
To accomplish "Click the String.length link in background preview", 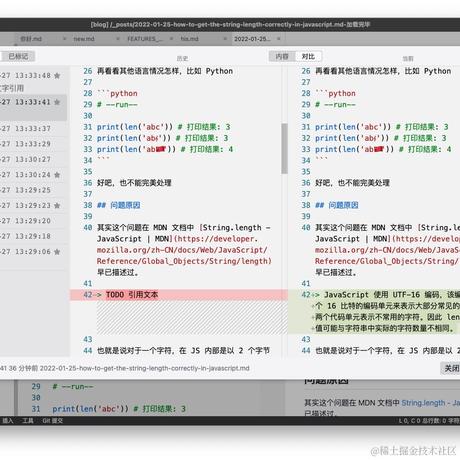I will tap(430, 403).
